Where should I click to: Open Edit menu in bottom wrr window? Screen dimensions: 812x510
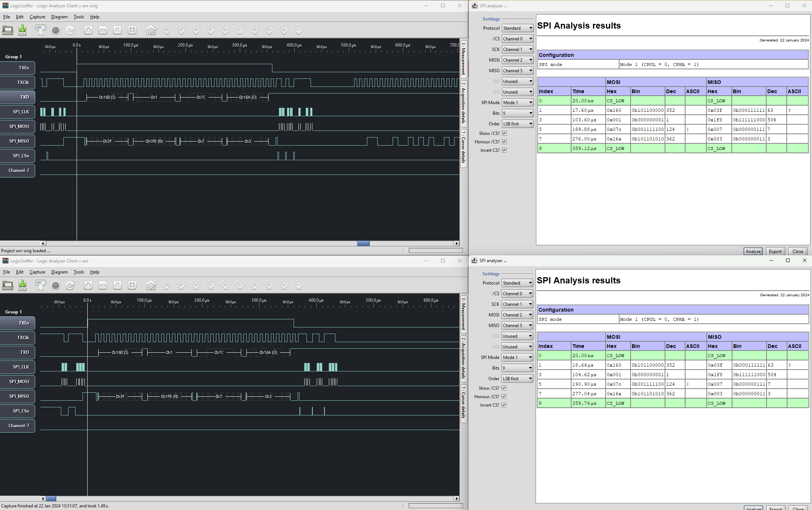[x=20, y=272]
